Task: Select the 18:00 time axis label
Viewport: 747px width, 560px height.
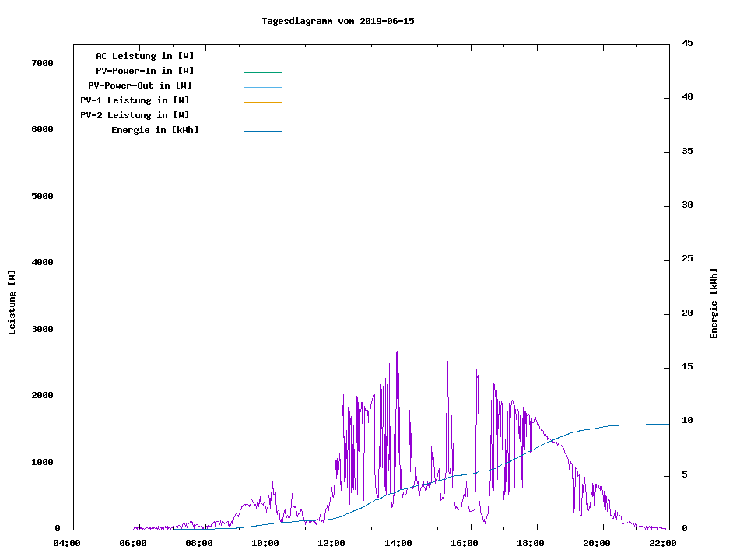Action: [531, 543]
